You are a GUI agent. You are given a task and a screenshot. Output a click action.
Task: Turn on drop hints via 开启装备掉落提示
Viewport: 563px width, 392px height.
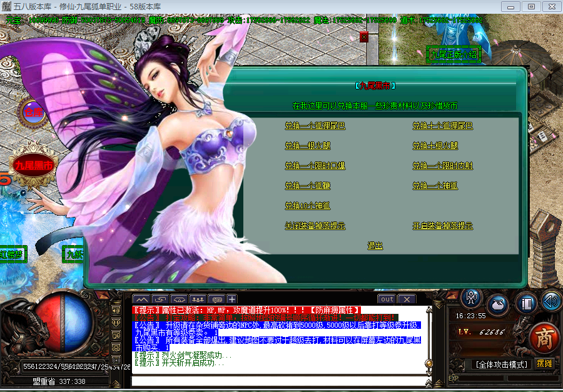point(442,226)
